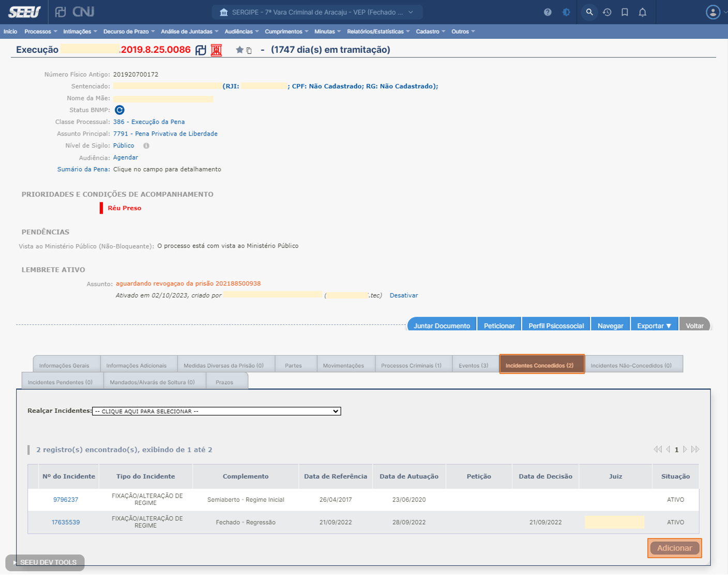The height and width of the screenshot is (582, 728).
Task: Click the info icon beside Nível de Sigilo
Action: [x=146, y=146]
